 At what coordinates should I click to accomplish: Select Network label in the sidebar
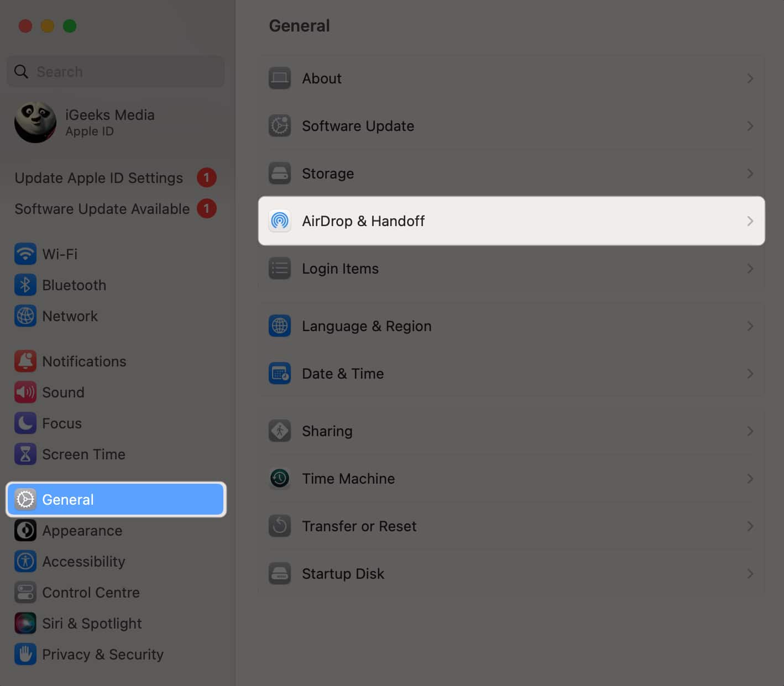pyautogui.click(x=70, y=316)
